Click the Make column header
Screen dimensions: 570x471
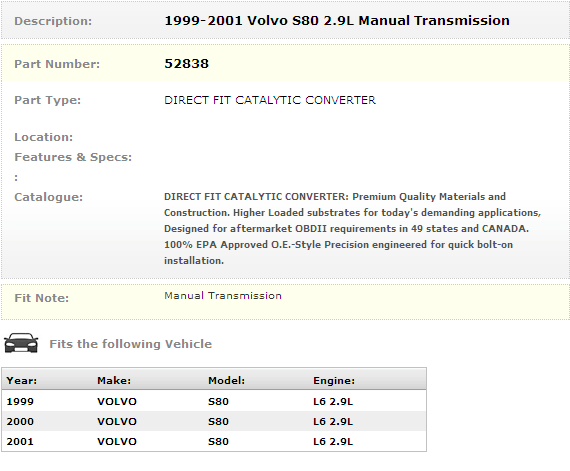click(x=114, y=381)
